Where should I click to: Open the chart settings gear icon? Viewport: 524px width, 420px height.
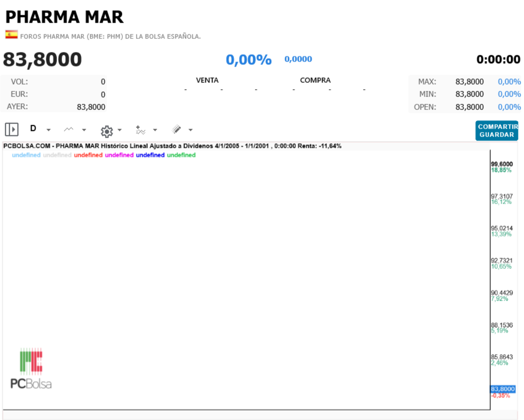tap(107, 131)
